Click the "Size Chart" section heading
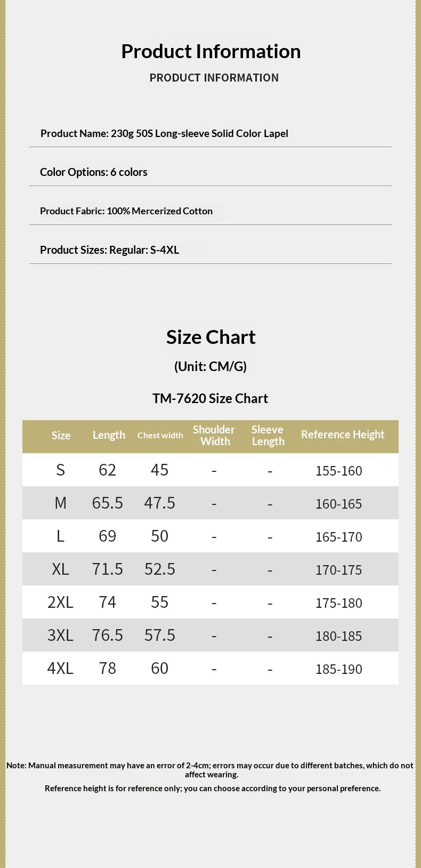This screenshot has width=421, height=868. [210, 337]
